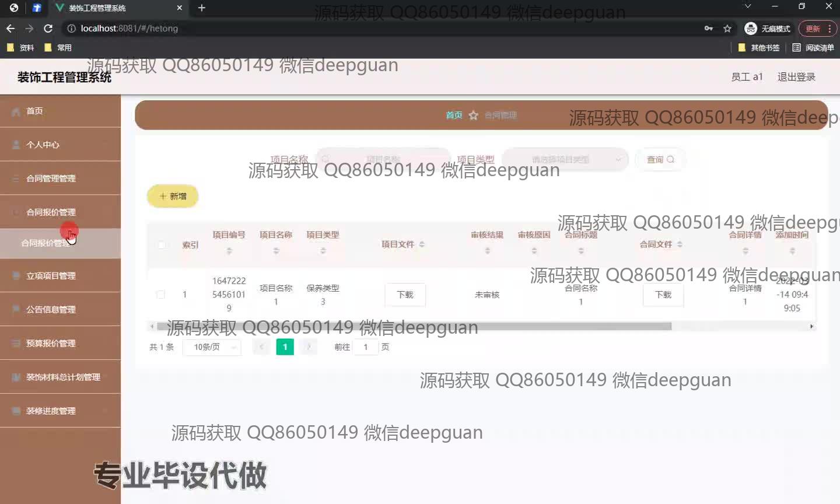Click the table scrollbar left arrow
Viewport: 840px width, 504px height.
pos(152,327)
